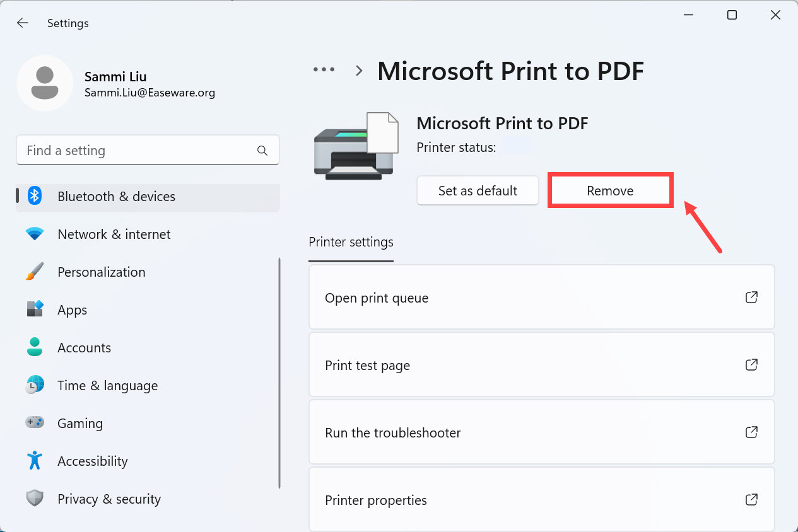Open print queue external link
The height and width of the screenshot is (532, 798).
click(x=751, y=298)
